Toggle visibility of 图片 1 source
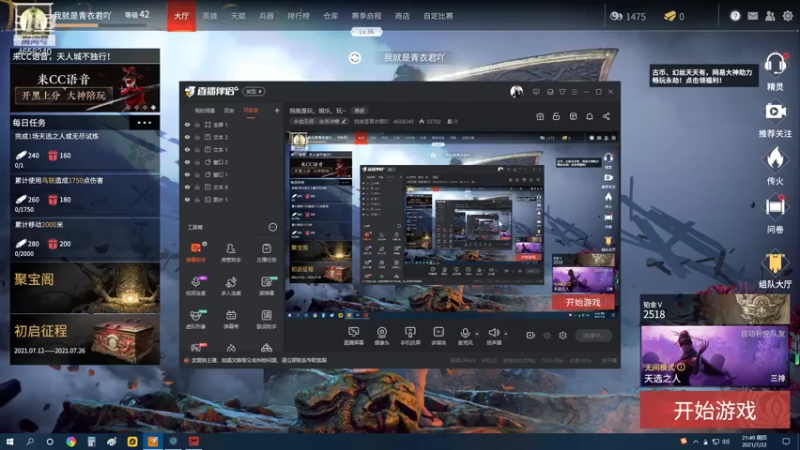The image size is (800, 450). click(x=187, y=199)
